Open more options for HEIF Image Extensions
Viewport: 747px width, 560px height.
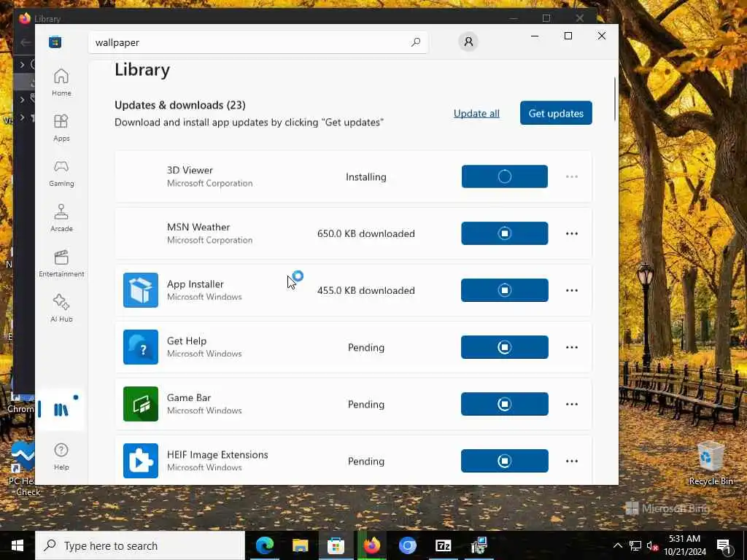[572, 461]
